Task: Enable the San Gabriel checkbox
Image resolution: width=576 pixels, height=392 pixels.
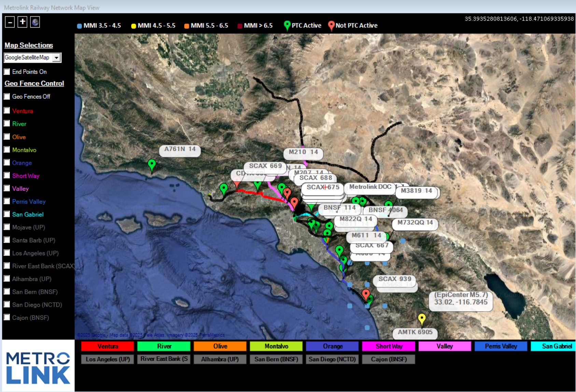Action: (7, 214)
